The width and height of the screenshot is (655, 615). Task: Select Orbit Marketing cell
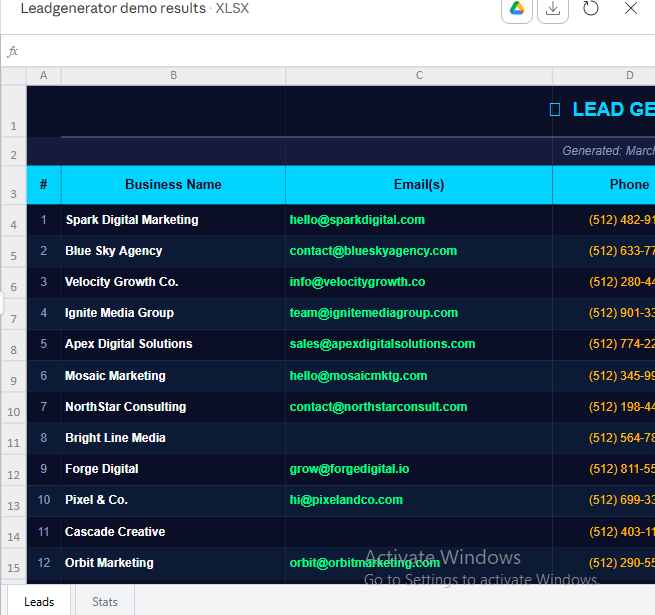coord(173,563)
